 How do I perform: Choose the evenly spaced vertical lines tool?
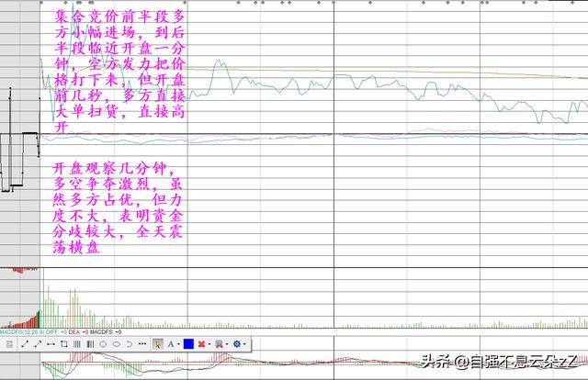(76, 344)
